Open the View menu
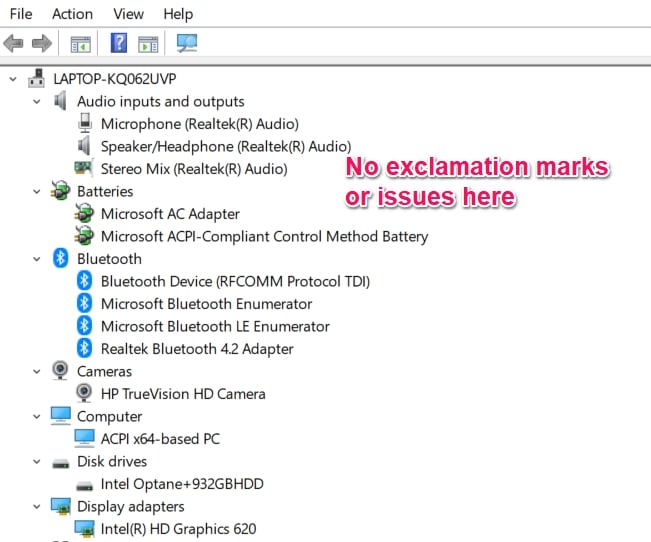The height and width of the screenshot is (542, 651). (x=128, y=14)
